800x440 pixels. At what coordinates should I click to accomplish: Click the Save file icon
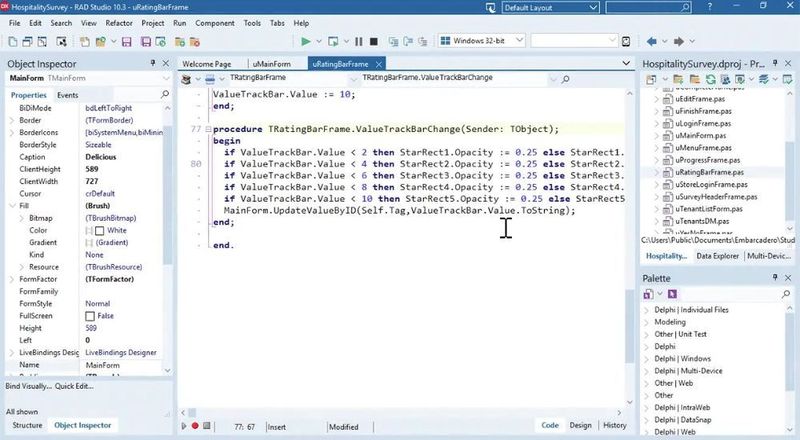point(127,42)
